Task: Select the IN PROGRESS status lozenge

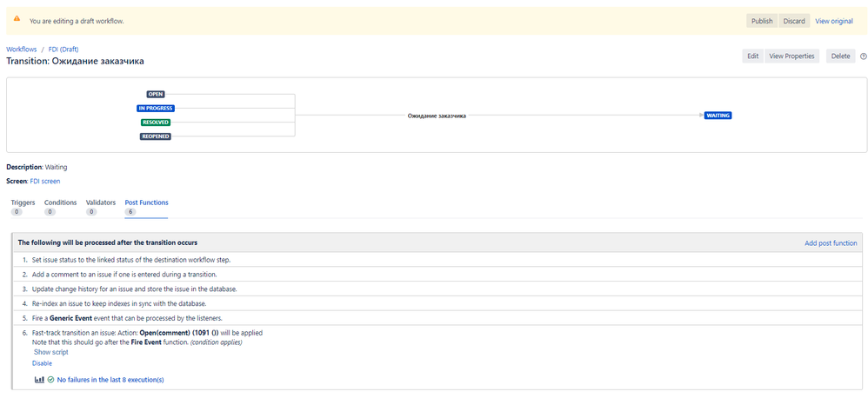Action: coord(156,109)
